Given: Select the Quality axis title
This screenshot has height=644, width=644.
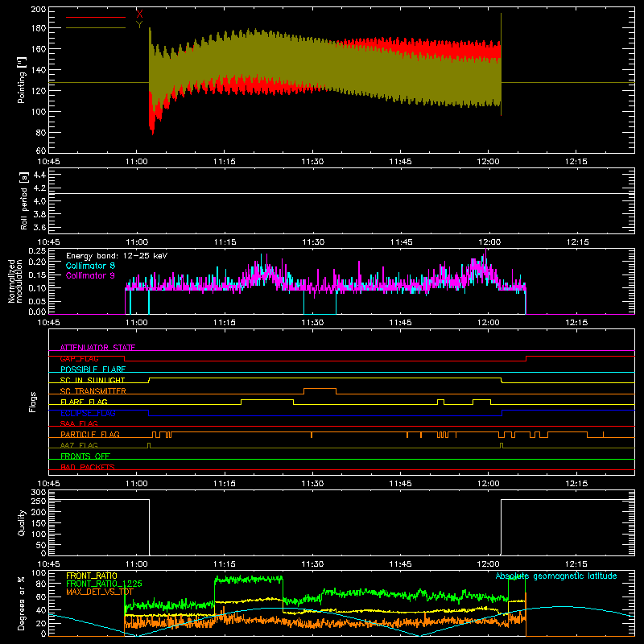Looking at the screenshot, I should pyautogui.click(x=22, y=522).
